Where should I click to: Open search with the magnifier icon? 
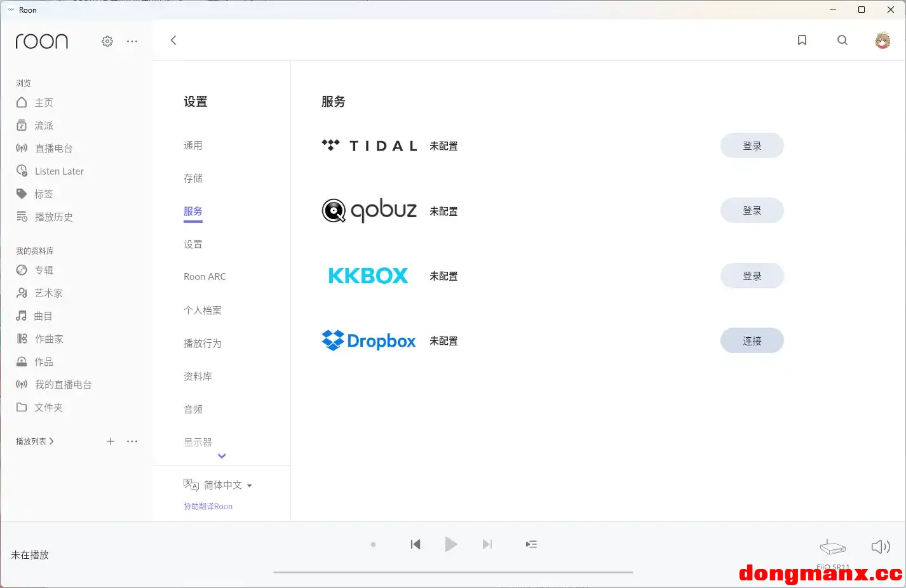[x=842, y=41]
